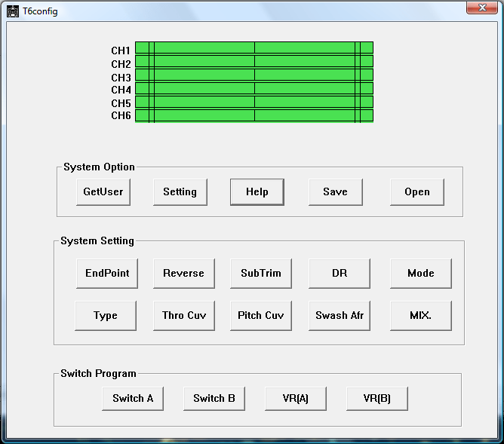Click the VR(A) button
Screen dimensions: 504x444
pos(296,399)
